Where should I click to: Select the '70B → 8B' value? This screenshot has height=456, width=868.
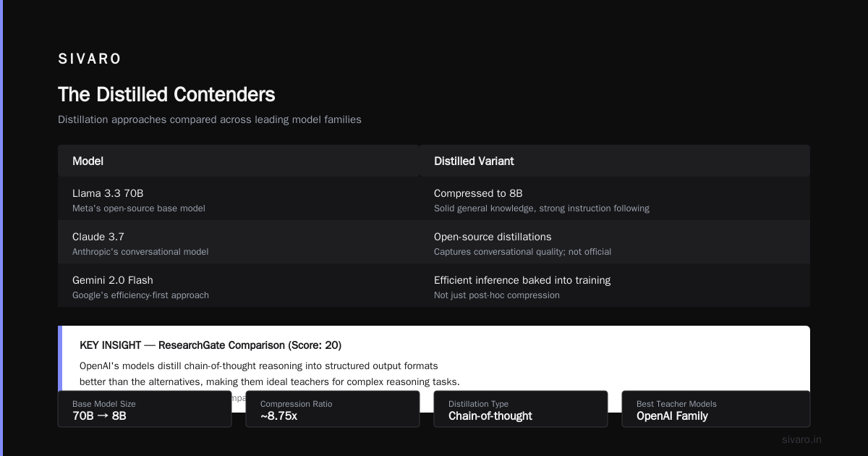(x=99, y=416)
